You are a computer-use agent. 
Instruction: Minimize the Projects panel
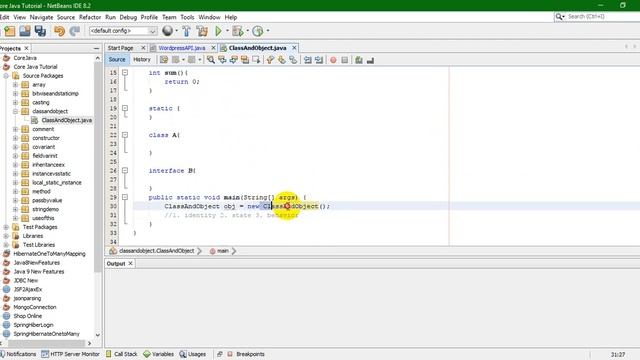click(96, 48)
